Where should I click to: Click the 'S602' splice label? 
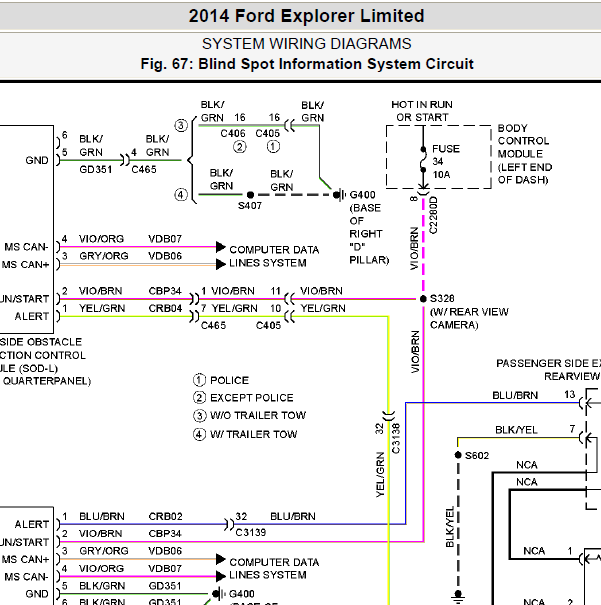pyautogui.click(x=477, y=456)
